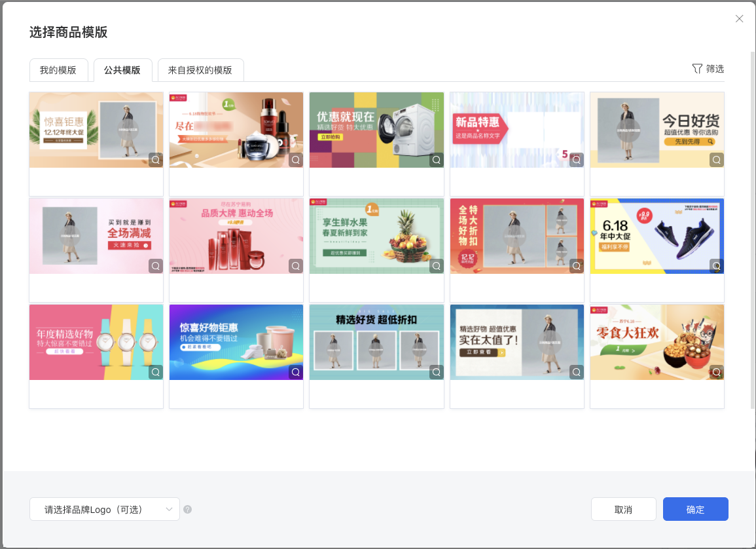The image size is (756, 549).
Task: Switch to the 来自授权的模版 tab
Action: (201, 69)
